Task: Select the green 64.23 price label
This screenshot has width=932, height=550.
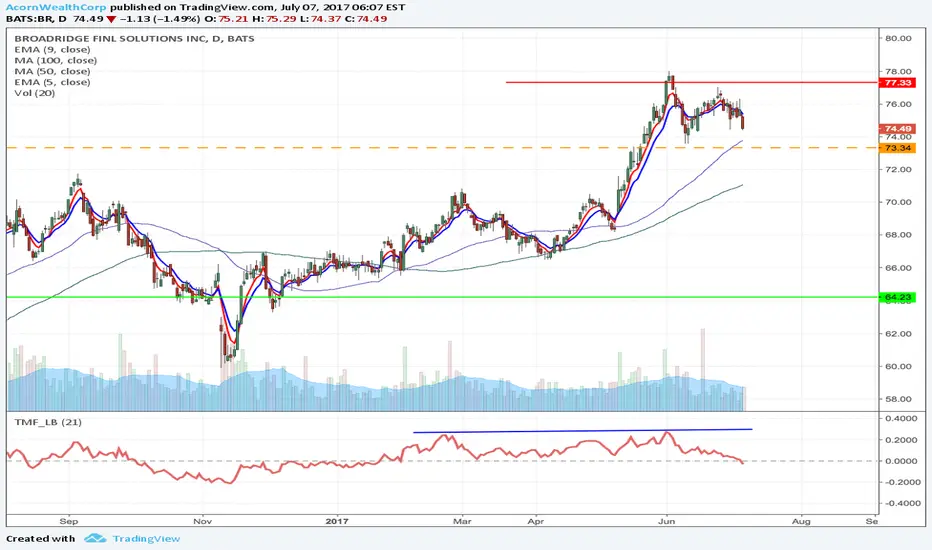Action: (x=898, y=297)
